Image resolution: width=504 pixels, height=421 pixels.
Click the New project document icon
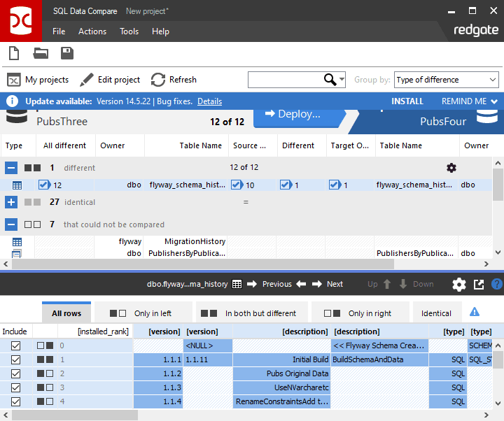click(x=14, y=53)
